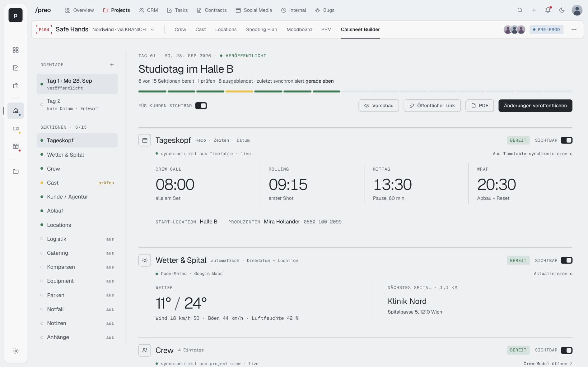Open Contracts in top navigation

pos(212,10)
